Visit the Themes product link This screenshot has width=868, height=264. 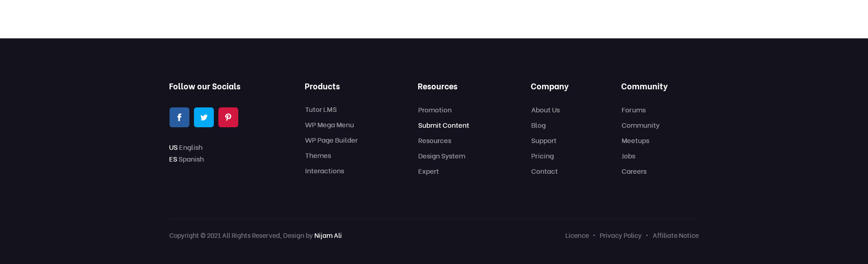pos(318,155)
